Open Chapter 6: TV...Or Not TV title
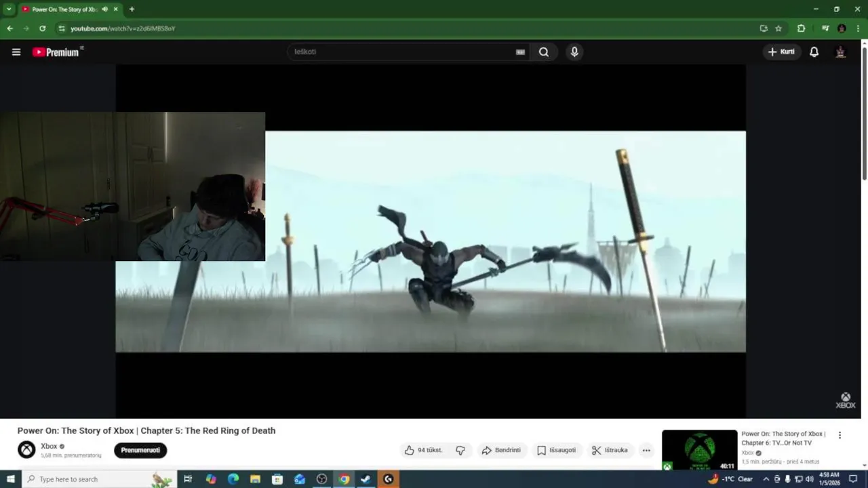Viewport: 868px width, 488px height. click(783, 438)
